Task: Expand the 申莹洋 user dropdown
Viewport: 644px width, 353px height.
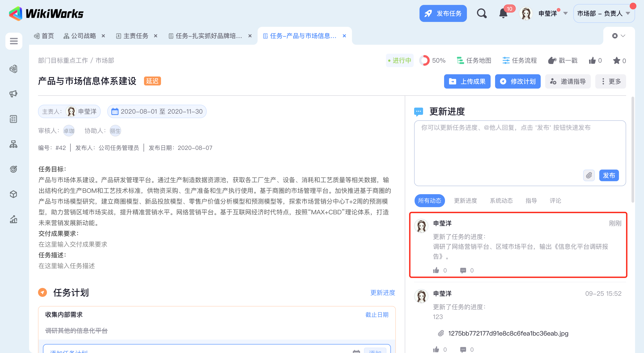Action: [566, 13]
